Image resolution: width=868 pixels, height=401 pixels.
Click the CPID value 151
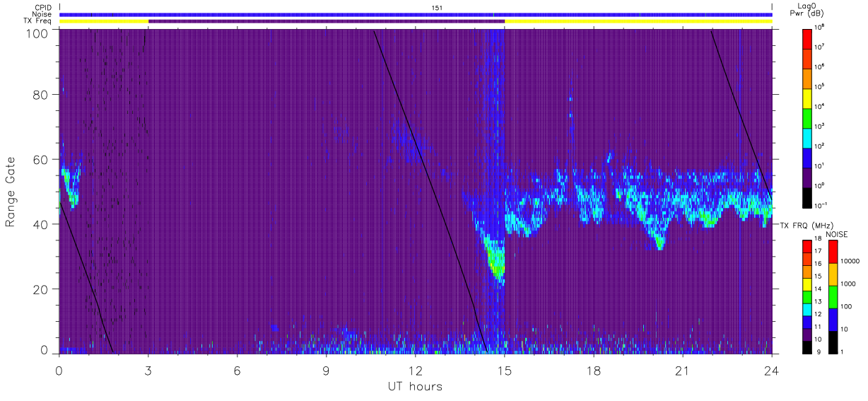(x=437, y=8)
